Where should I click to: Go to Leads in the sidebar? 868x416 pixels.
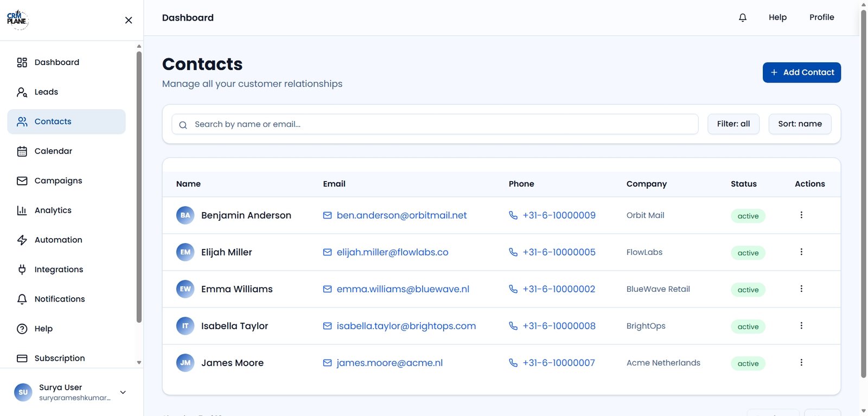click(x=46, y=92)
